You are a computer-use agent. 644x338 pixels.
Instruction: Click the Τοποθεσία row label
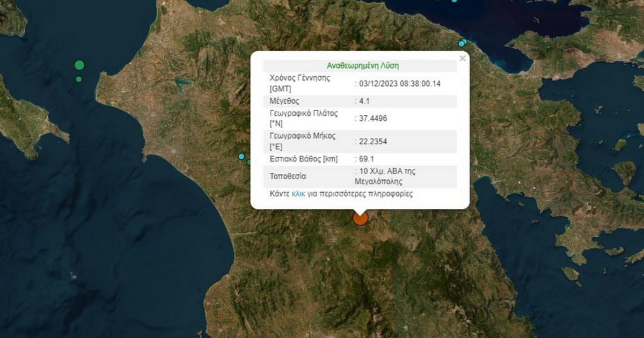pos(289,177)
